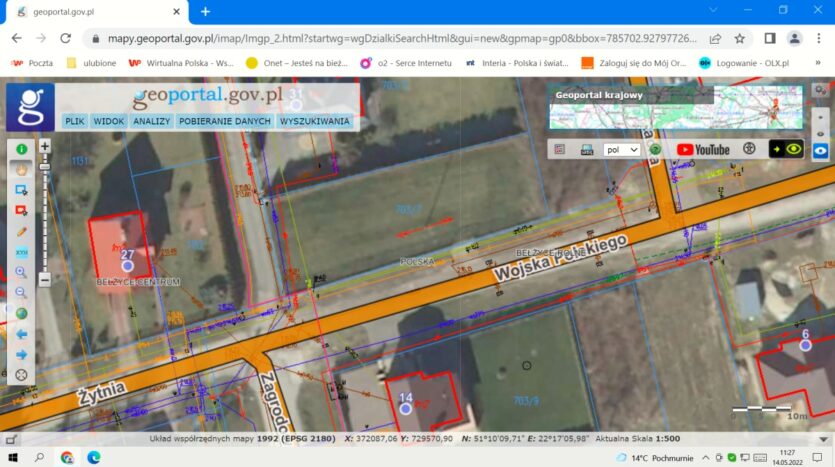This screenshot has width=835, height=467.
Task: Click the minus button on the zoom slider
Action: pos(45,280)
